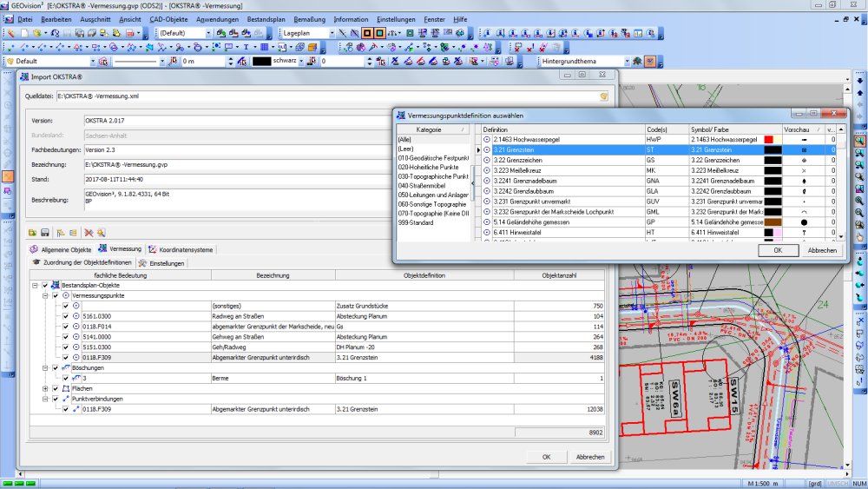Open the Hintergrundthema dropdown
The height and width of the screenshot is (489, 868).
click(627, 62)
